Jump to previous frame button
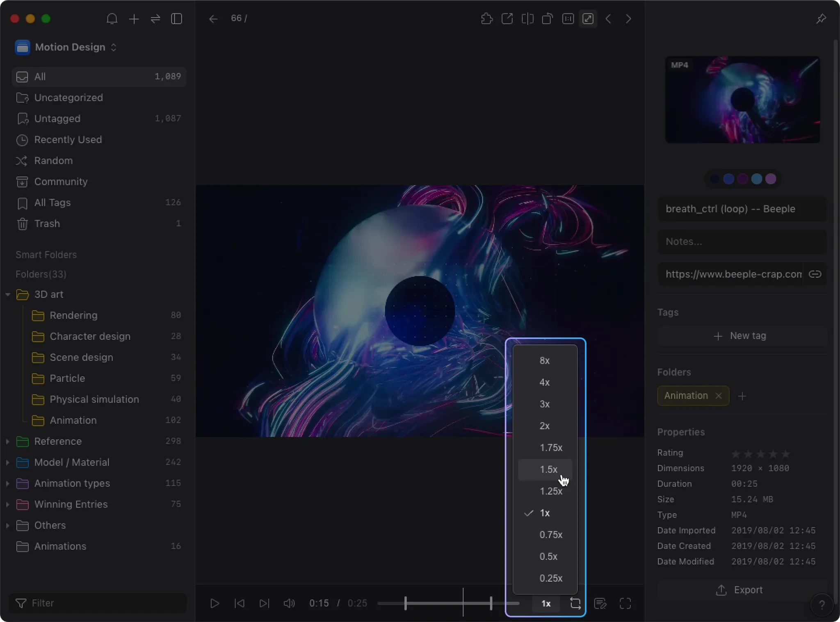 click(240, 603)
